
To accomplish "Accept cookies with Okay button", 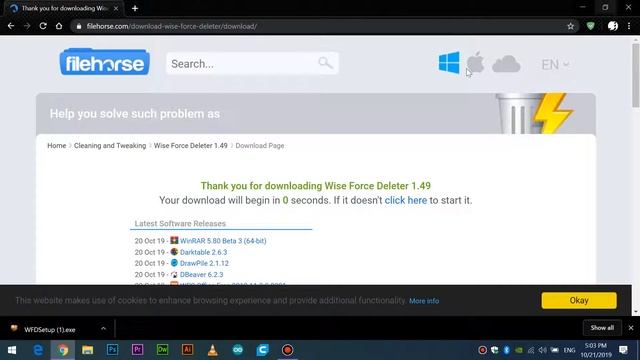I will click(x=579, y=300).
